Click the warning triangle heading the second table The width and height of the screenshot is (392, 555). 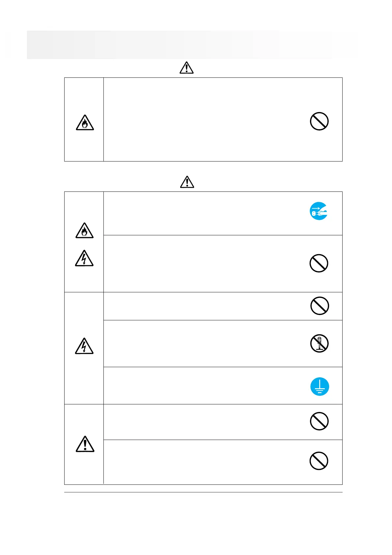187,182
